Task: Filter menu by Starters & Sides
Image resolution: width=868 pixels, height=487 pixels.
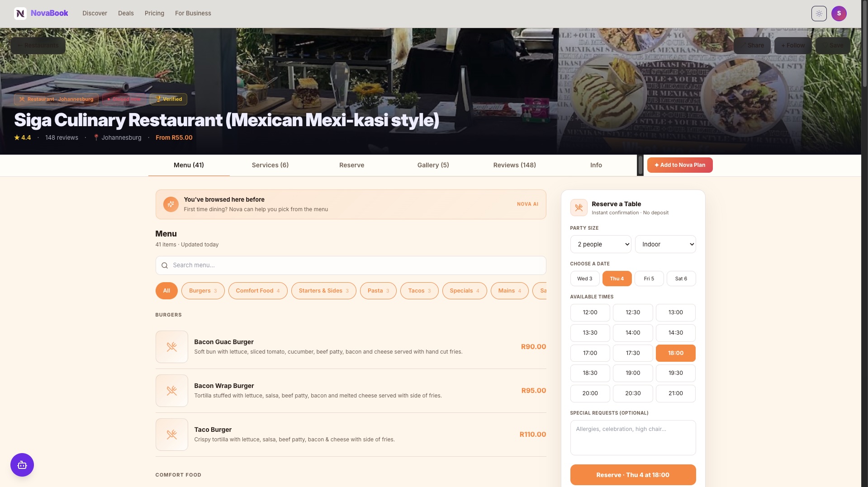Action: (324, 291)
